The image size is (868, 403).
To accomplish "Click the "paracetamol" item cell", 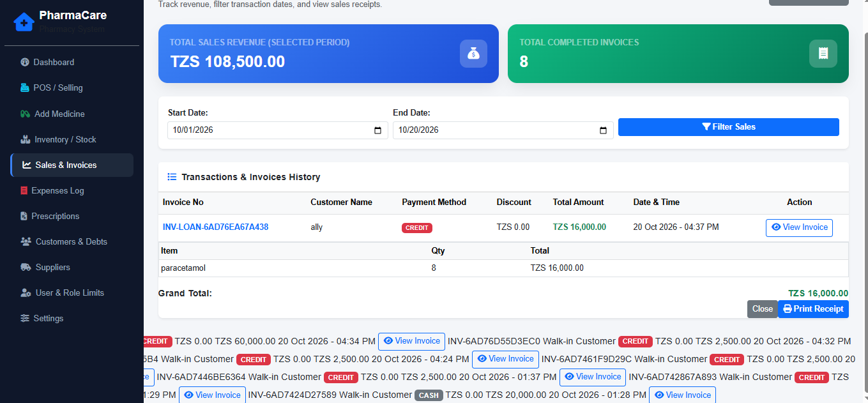I will click(x=183, y=268).
